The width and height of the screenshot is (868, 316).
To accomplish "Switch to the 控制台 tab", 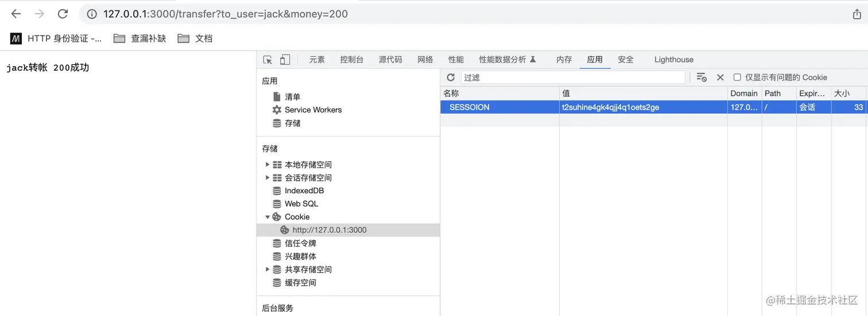I will (351, 60).
